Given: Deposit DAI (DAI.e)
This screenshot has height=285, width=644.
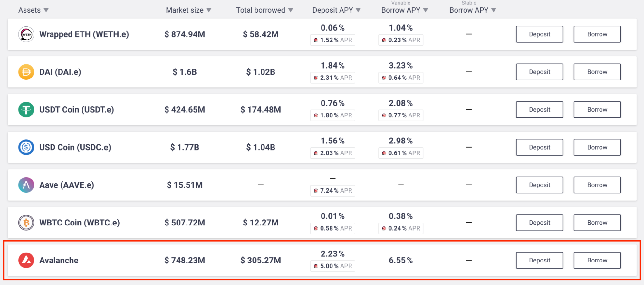Looking at the screenshot, I should tap(540, 72).
